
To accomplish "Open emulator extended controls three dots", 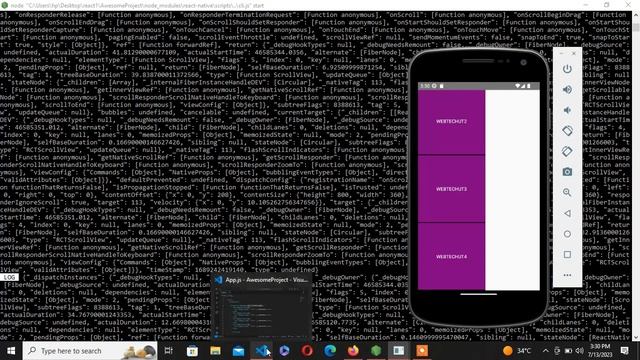I will [567, 275].
